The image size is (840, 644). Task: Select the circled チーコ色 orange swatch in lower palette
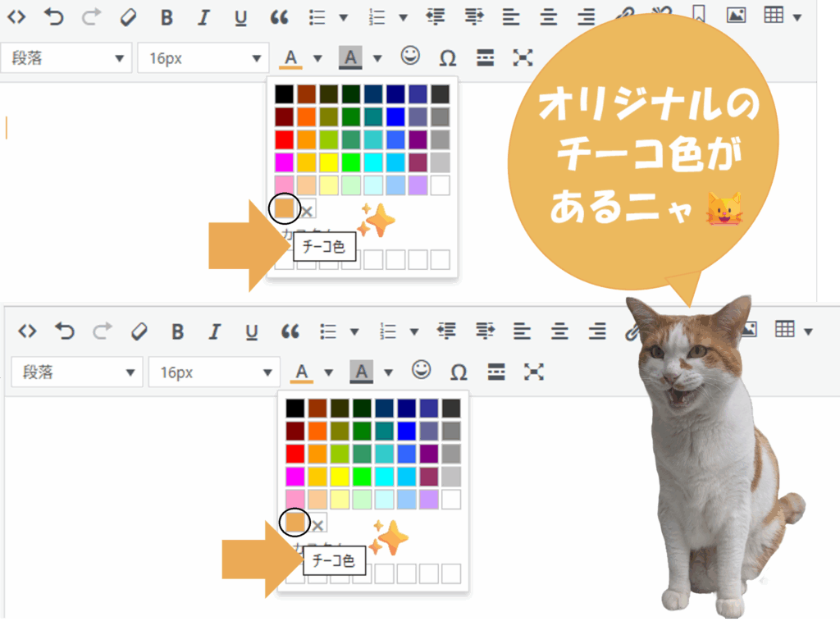click(x=294, y=522)
